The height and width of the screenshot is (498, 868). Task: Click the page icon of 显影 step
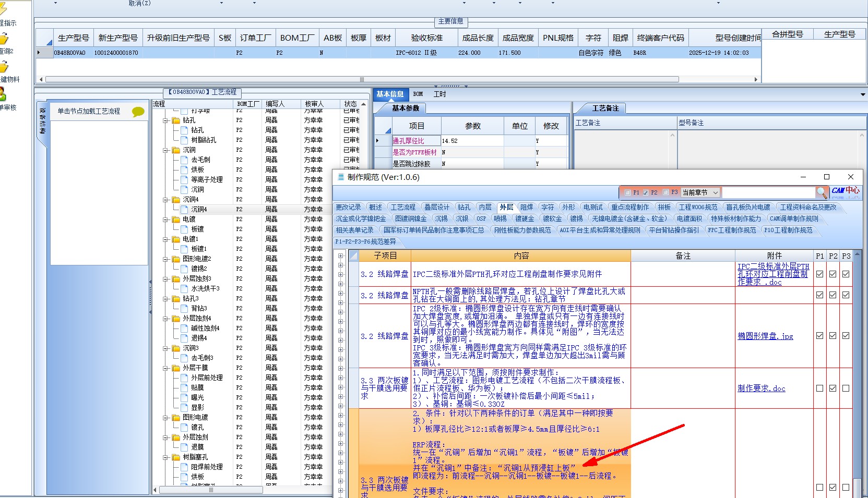pos(184,407)
